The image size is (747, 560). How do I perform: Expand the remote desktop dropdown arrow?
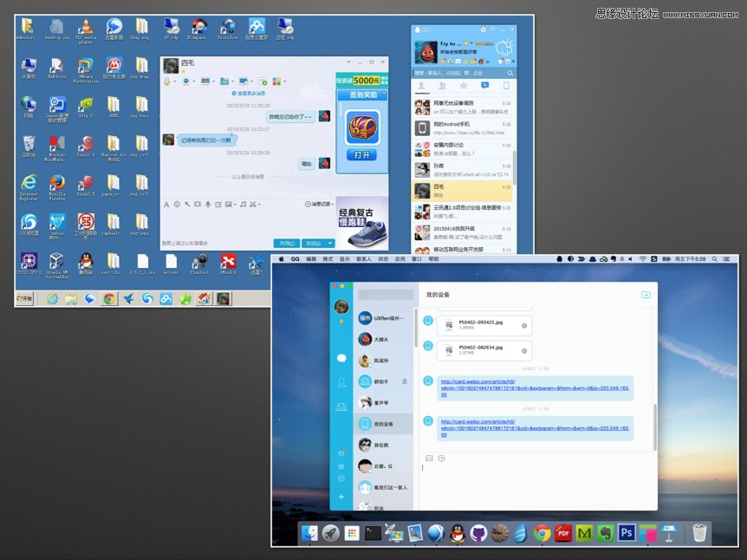(x=251, y=81)
